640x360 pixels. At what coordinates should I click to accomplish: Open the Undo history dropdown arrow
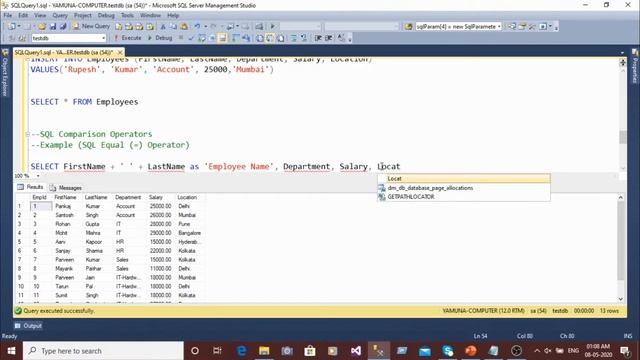tap(205, 27)
